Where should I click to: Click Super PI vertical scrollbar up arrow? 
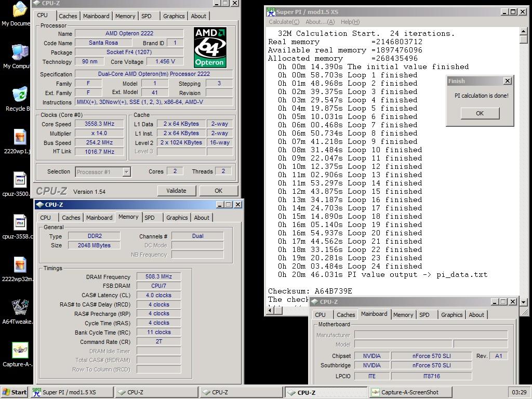(523, 32)
